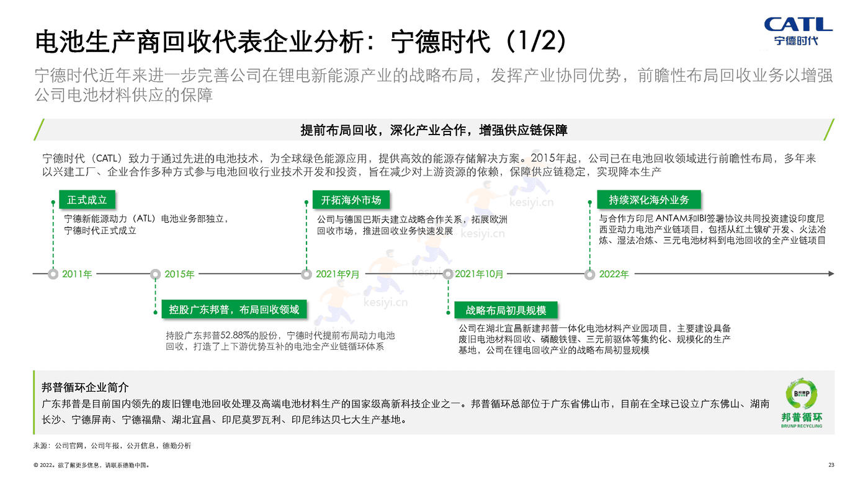Click the Brunp Recycling logo
This screenshot has height=488, width=868.
802,402
